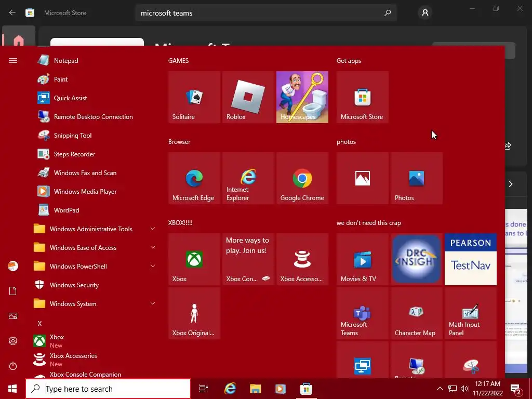Select the XBOX!!!!! group heading
Image resolution: width=532 pixels, height=399 pixels.
tap(180, 223)
